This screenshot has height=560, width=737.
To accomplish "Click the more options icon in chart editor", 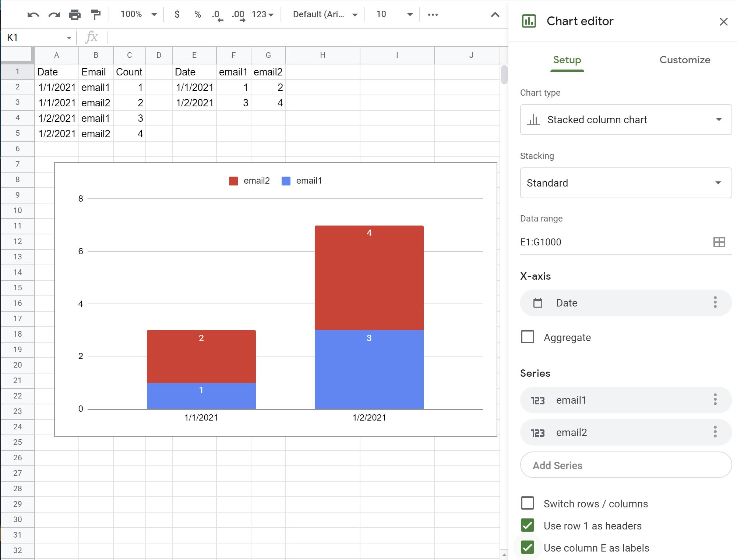I will pyautogui.click(x=716, y=302).
